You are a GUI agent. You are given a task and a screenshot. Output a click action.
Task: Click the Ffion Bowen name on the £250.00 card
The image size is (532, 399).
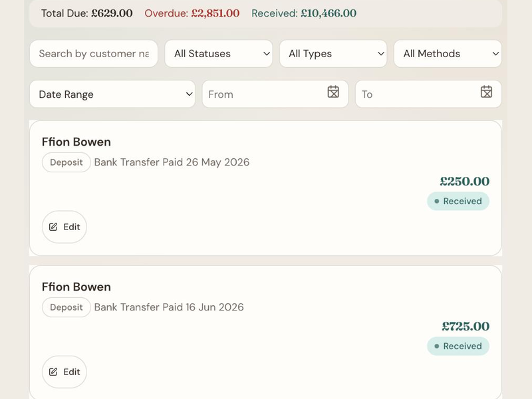coord(76,142)
